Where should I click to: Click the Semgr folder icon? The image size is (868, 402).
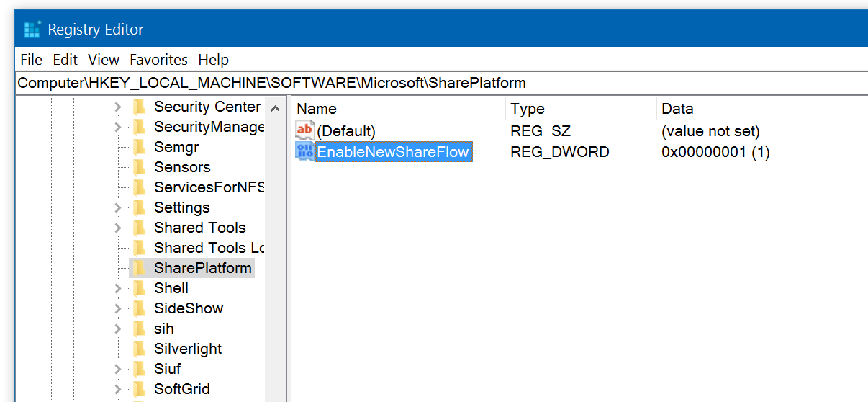click(139, 147)
